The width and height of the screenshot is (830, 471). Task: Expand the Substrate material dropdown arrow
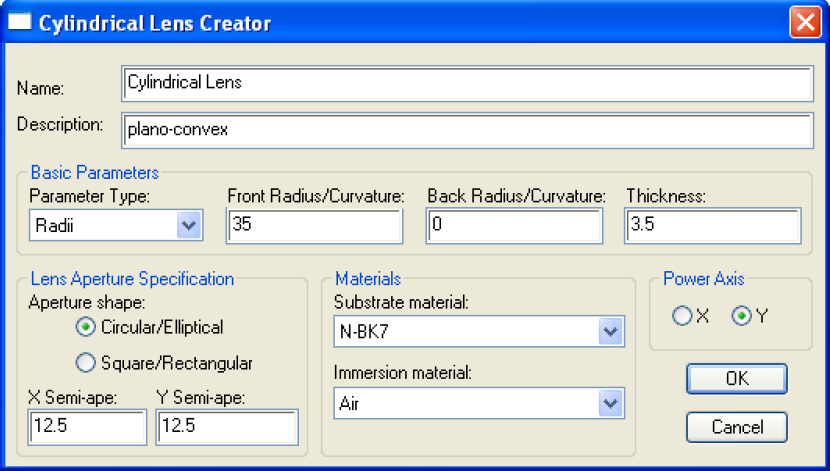611,331
